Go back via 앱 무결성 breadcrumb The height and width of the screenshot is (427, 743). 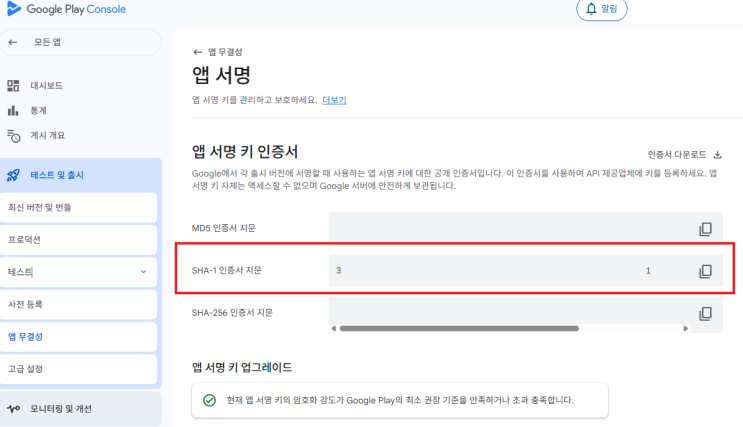click(x=218, y=52)
